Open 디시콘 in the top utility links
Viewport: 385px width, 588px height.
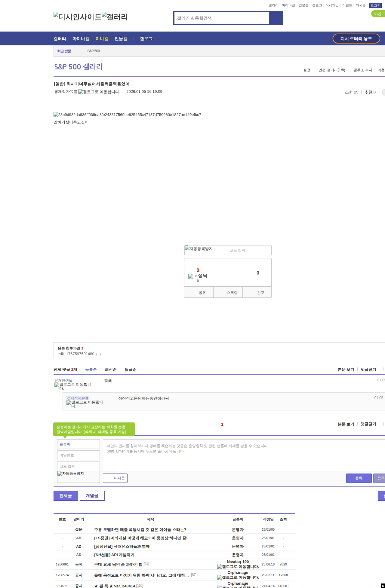(361, 5)
